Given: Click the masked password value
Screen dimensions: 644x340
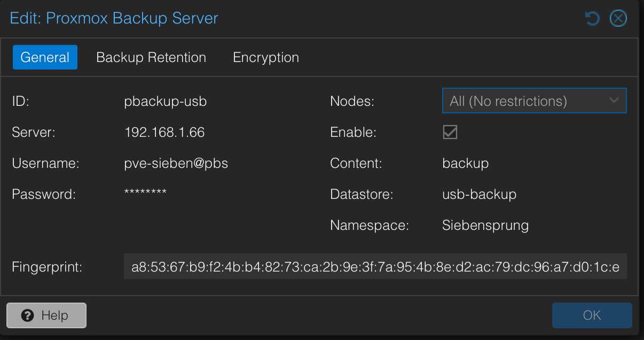Looking at the screenshot, I should point(145,192).
